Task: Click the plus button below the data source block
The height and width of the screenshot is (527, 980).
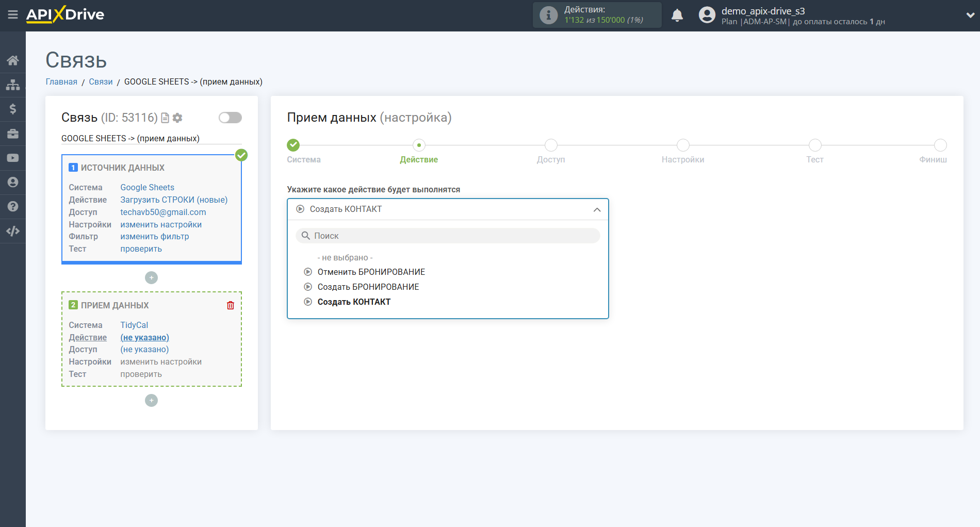Action: click(x=151, y=278)
